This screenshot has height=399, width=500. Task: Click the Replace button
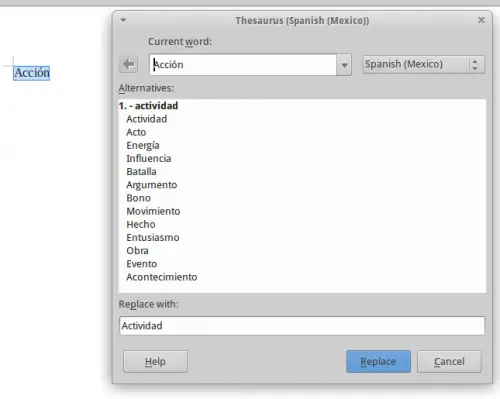tap(378, 361)
